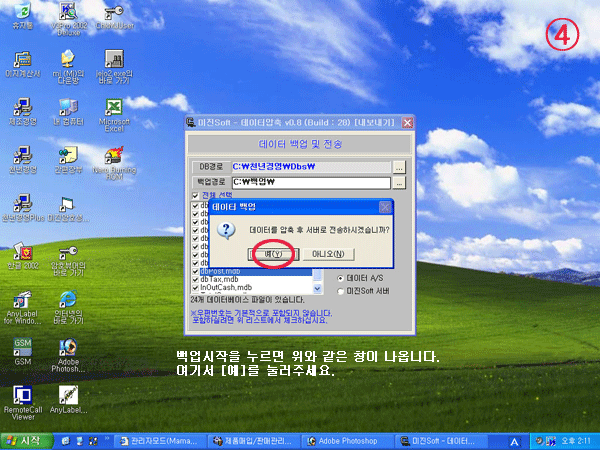Viewport: 600px width, 450px height.
Task: Click the 예(Y) button in the backup dialog
Action: pyautogui.click(x=273, y=254)
